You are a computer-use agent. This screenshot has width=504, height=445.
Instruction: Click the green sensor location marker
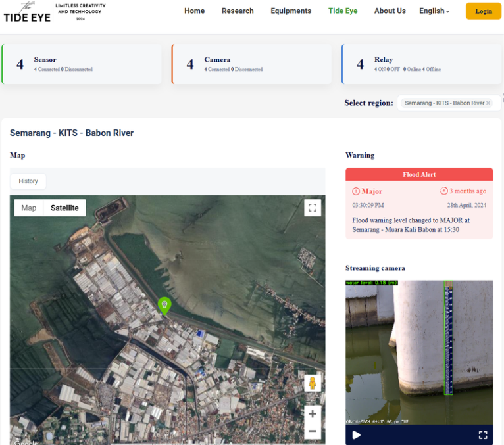coord(164,306)
